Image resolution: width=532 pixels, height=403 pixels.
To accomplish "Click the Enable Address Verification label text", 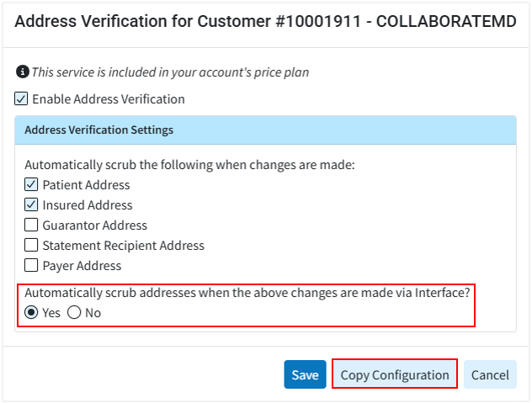I will 109,99.
